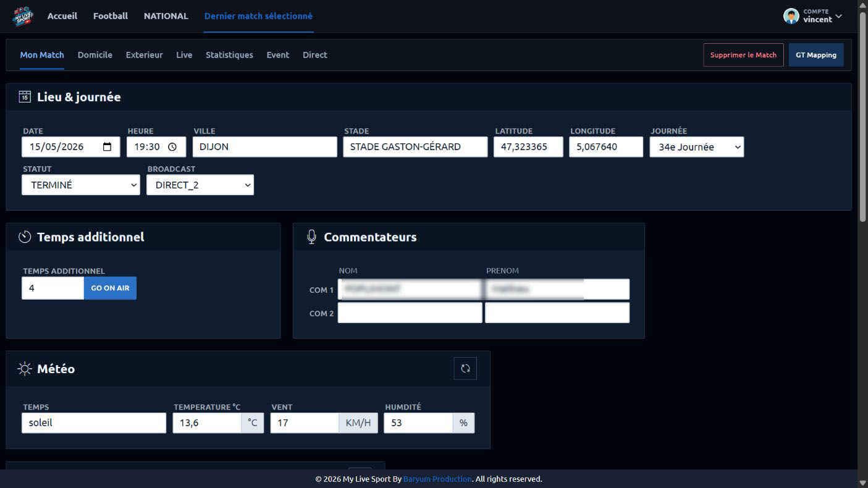
Task: Click the My Live Sport logo
Action: (x=23, y=16)
